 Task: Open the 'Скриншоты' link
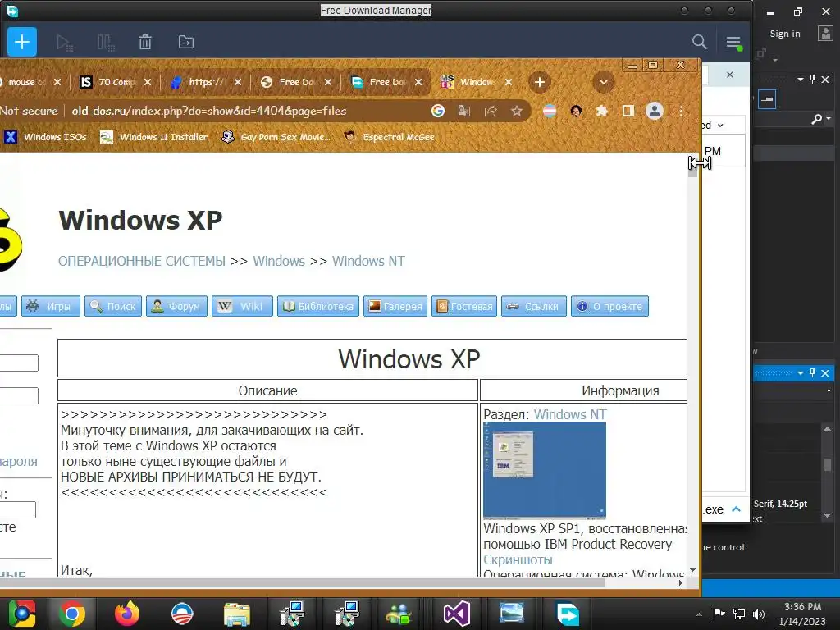pos(518,559)
